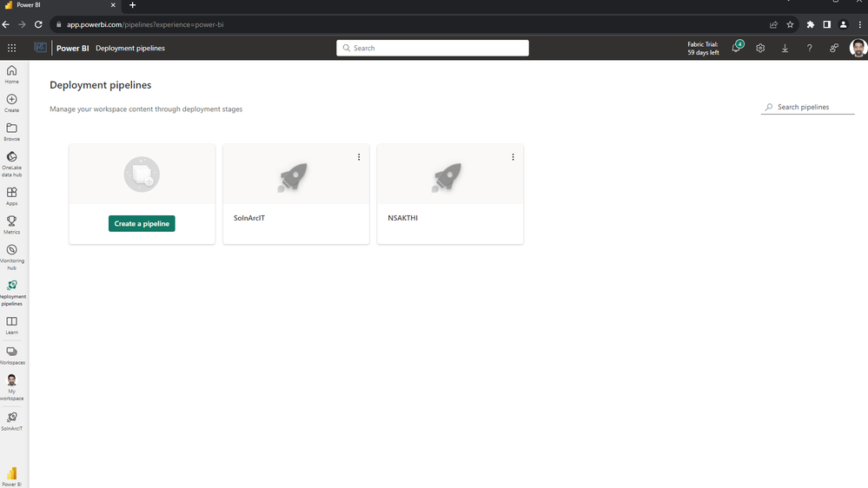
Task: Select the Power BI browser tab
Action: (x=60, y=5)
